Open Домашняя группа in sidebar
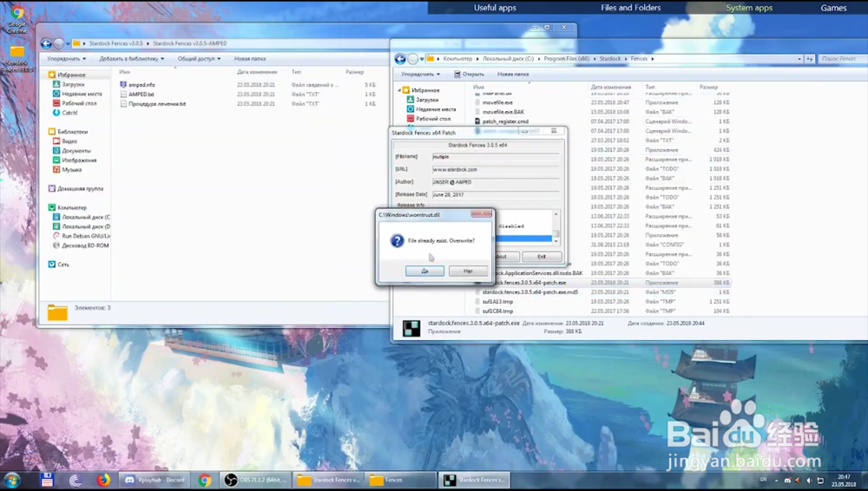 (80, 189)
